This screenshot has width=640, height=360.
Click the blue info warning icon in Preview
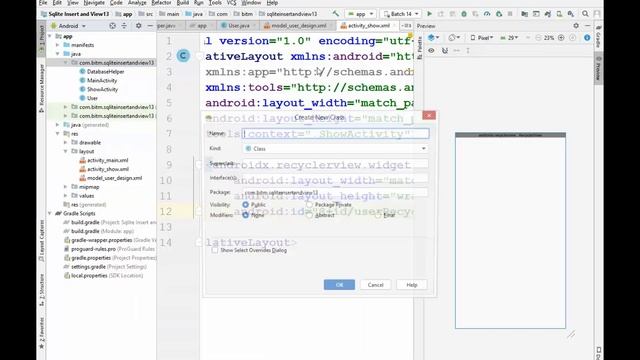point(587,38)
